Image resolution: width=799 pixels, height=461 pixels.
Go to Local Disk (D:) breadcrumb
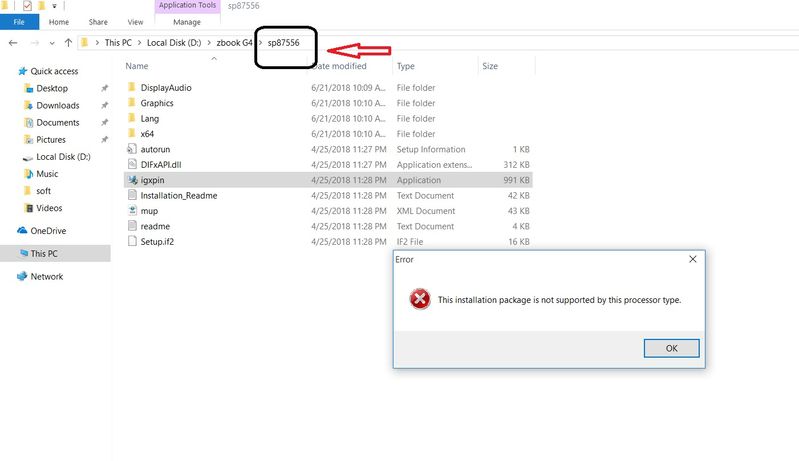click(174, 43)
